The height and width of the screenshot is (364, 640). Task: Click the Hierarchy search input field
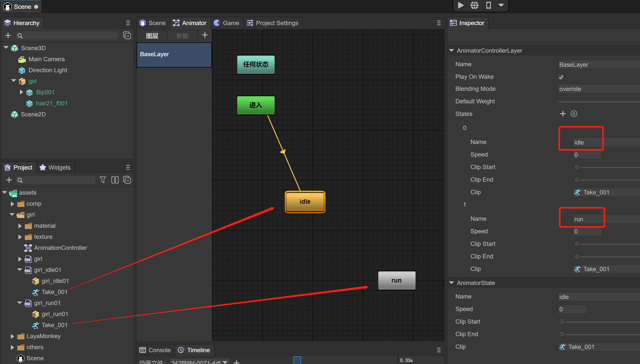pyautogui.click(x=68, y=36)
